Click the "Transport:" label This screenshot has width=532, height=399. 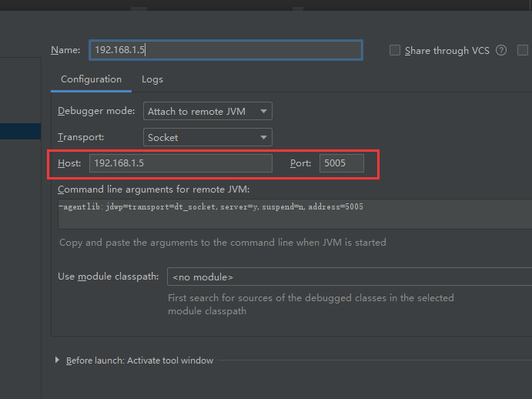pos(81,138)
